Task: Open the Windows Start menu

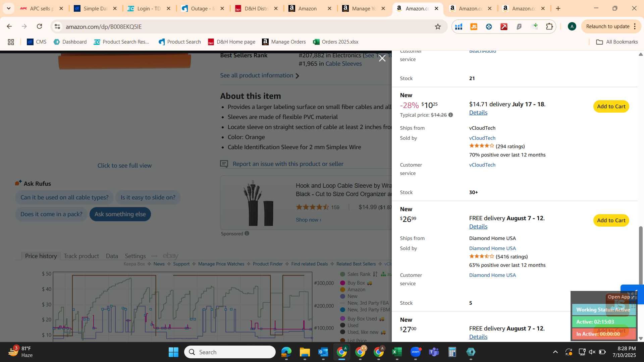Action: click(173, 352)
